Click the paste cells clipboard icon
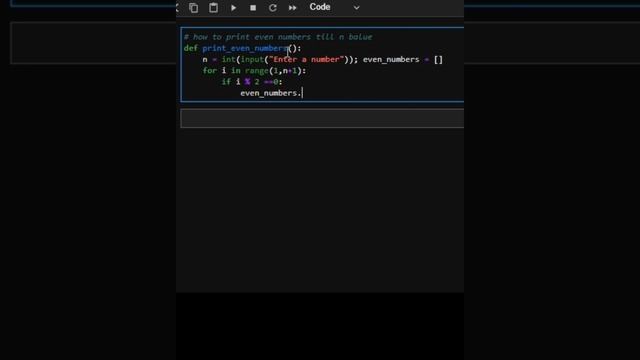 point(213,8)
